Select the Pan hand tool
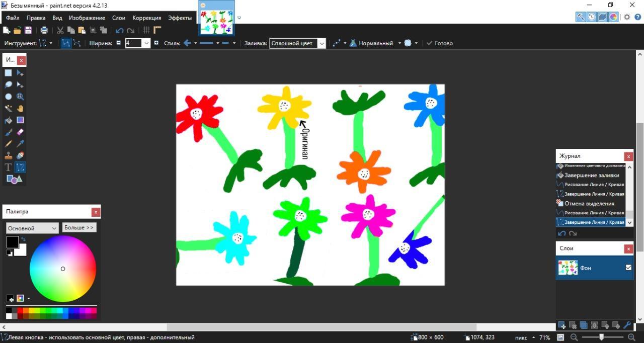 [20, 108]
